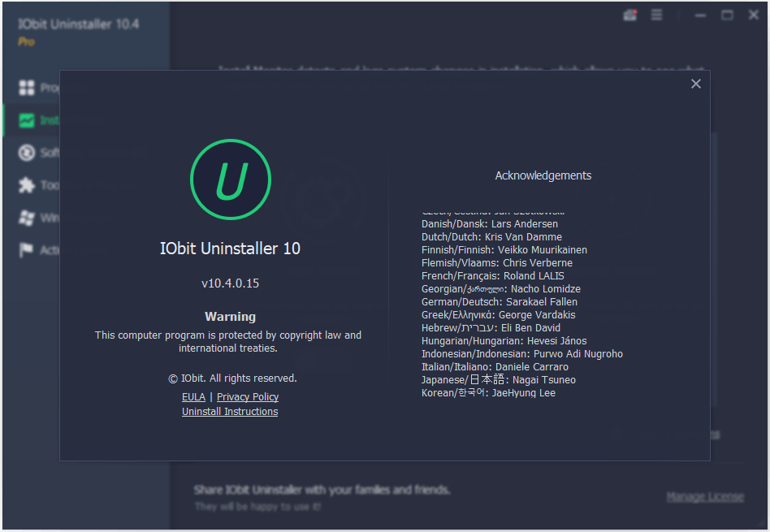Click the Windows Apps flag icon
This screenshot has width=770, height=532.
click(x=27, y=218)
